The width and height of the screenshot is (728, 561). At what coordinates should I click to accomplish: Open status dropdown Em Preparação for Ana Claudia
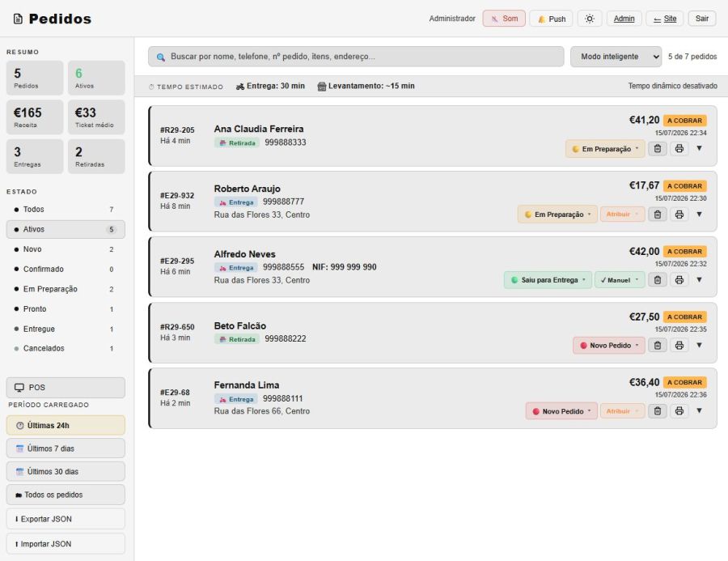point(605,149)
